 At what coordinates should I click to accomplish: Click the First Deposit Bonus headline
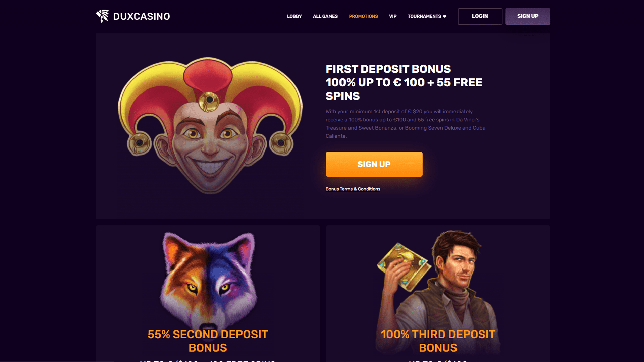404,82
